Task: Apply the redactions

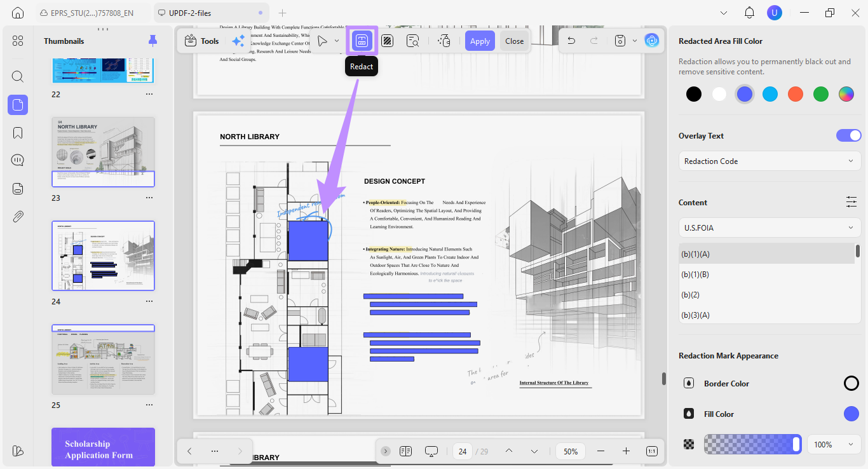Action: (x=480, y=41)
